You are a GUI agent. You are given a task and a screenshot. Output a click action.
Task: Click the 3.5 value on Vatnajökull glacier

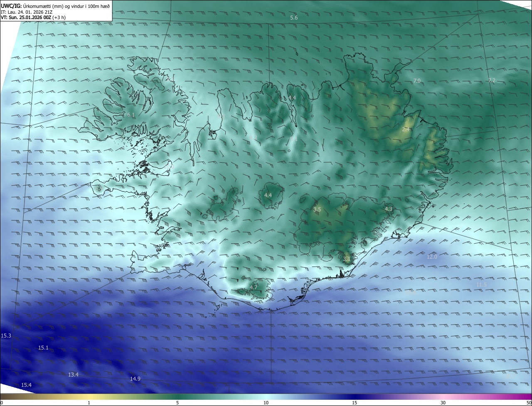click(x=317, y=210)
